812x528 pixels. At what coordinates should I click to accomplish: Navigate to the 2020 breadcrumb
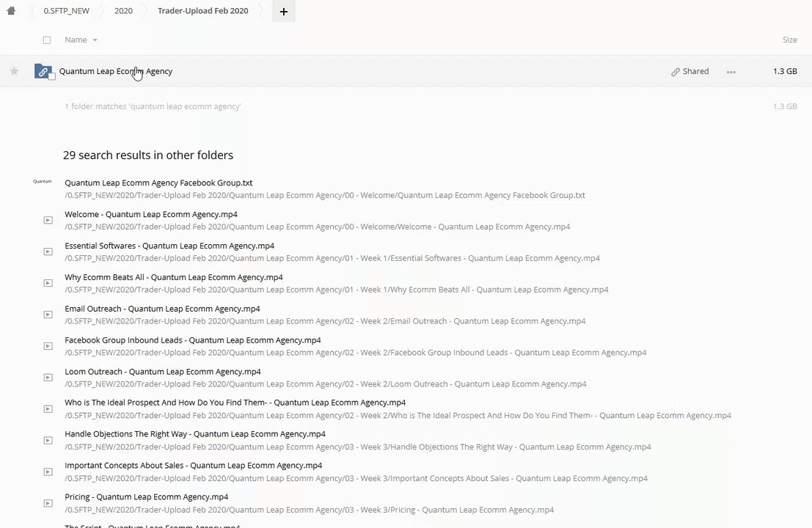[123, 11]
